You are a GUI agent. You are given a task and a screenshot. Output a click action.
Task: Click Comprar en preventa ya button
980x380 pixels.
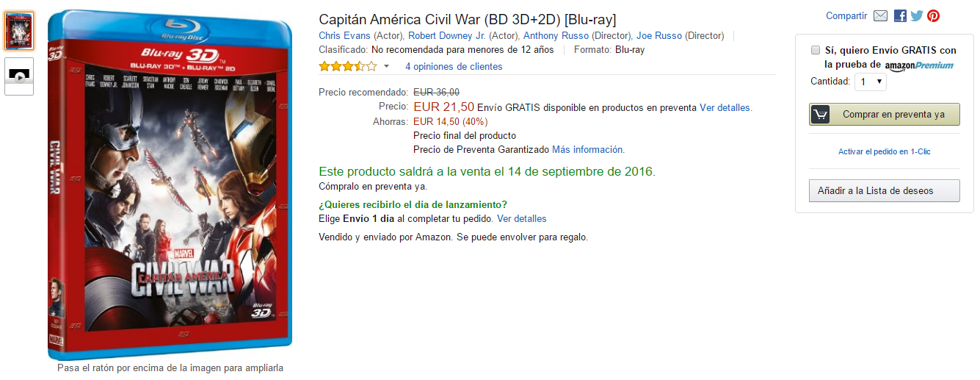tap(885, 115)
